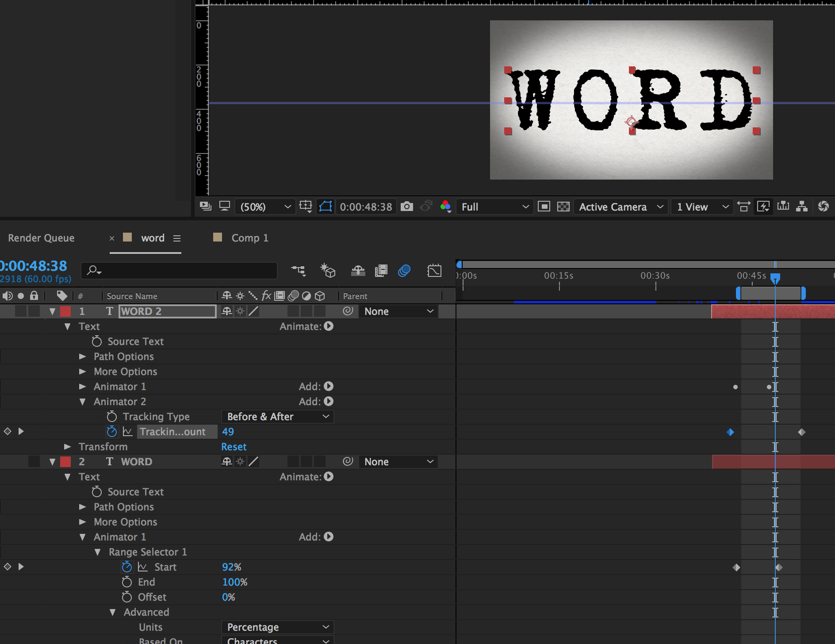This screenshot has width=835, height=644.
Task: Toggle the Offset property stopwatch
Action: (127, 597)
